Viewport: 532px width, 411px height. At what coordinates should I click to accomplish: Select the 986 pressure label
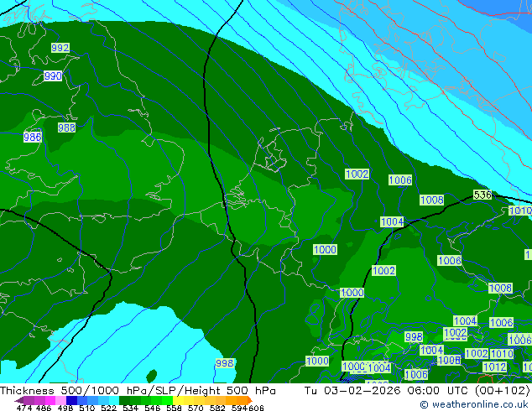(33, 138)
